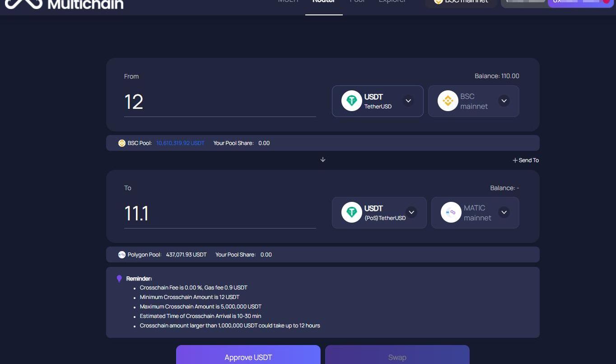Open the MATIC mainnet destination chain dropdown
Viewport: 616px width, 364px height.
tap(504, 212)
